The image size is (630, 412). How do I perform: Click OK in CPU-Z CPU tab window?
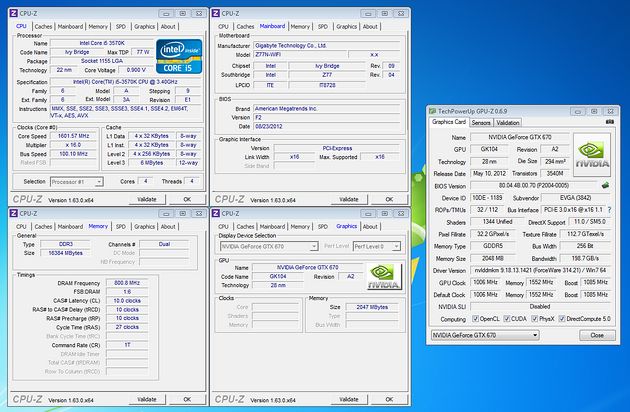pyautogui.click(x=187, y=199)
